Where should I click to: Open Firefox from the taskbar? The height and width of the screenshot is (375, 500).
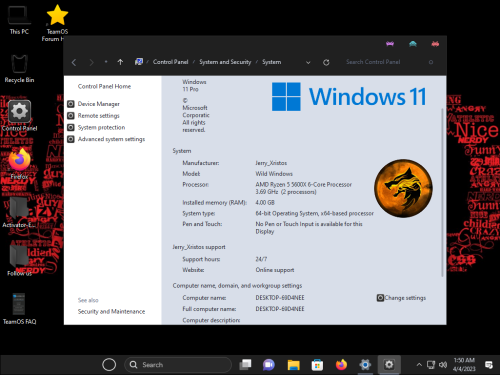341,365
